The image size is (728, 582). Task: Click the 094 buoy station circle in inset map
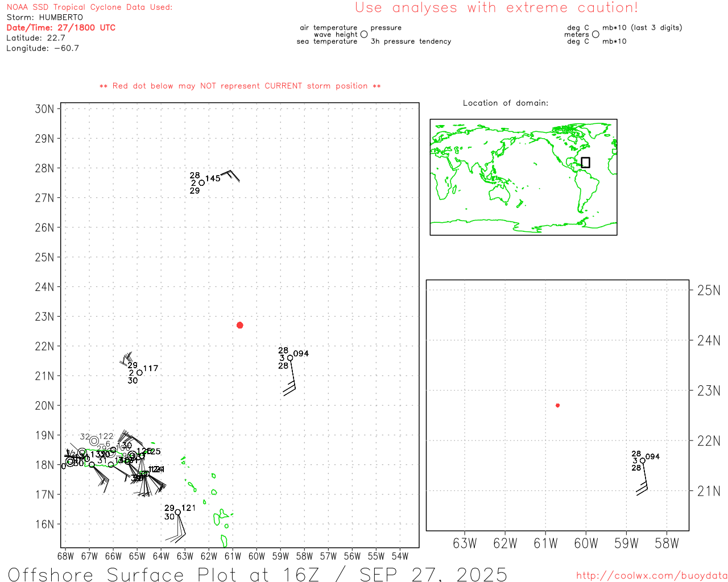point(643,461)
